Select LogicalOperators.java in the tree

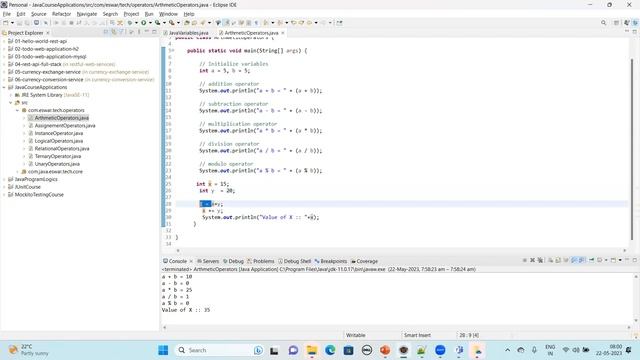click(58, 141)
